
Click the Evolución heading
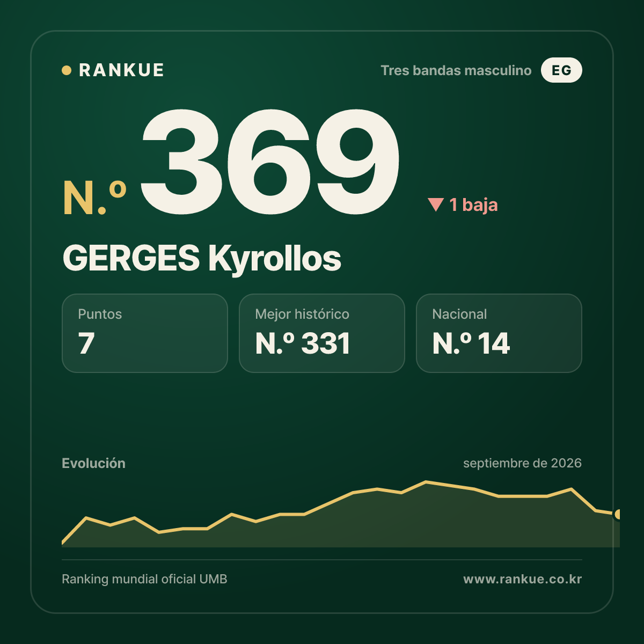click(x=93, y=463)
